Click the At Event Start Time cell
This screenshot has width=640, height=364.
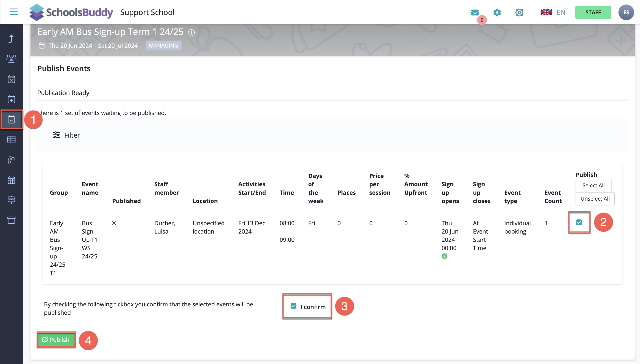pyautogui.click(x=480, y=236)
